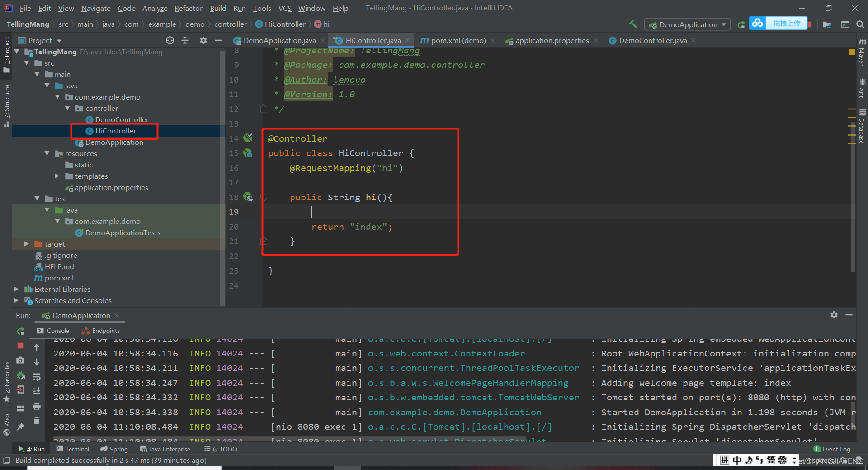This screenshot has height=470, width=868.
Task: Open Project Structure dialog icon
Action: [827, 24]
